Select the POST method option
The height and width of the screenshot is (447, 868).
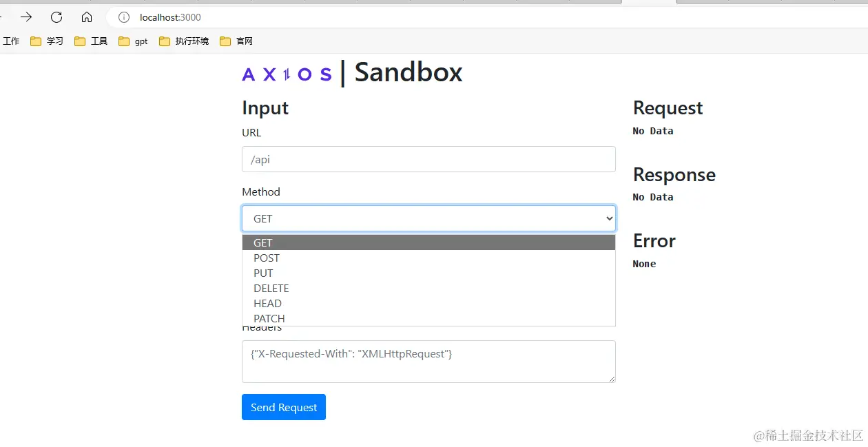point(428,258)
